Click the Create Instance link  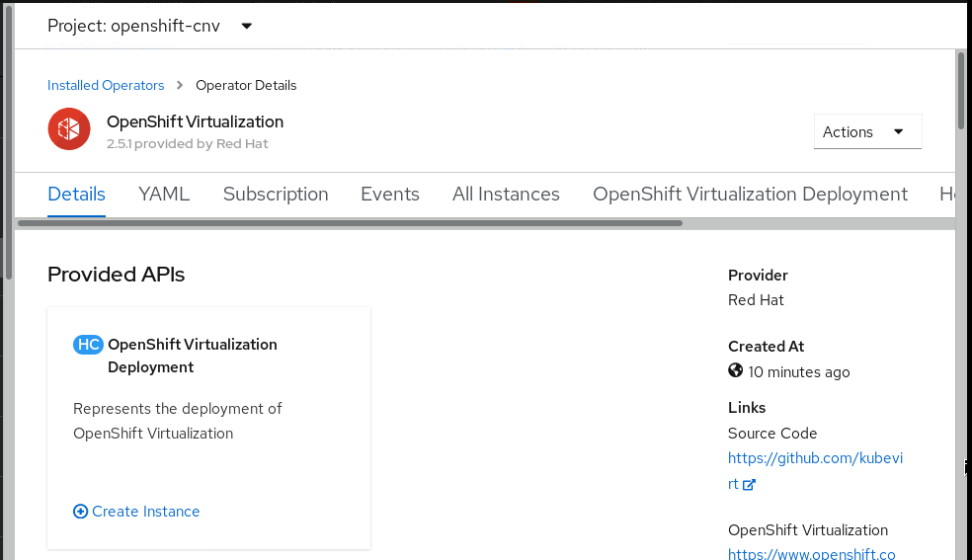coord(145,512)
